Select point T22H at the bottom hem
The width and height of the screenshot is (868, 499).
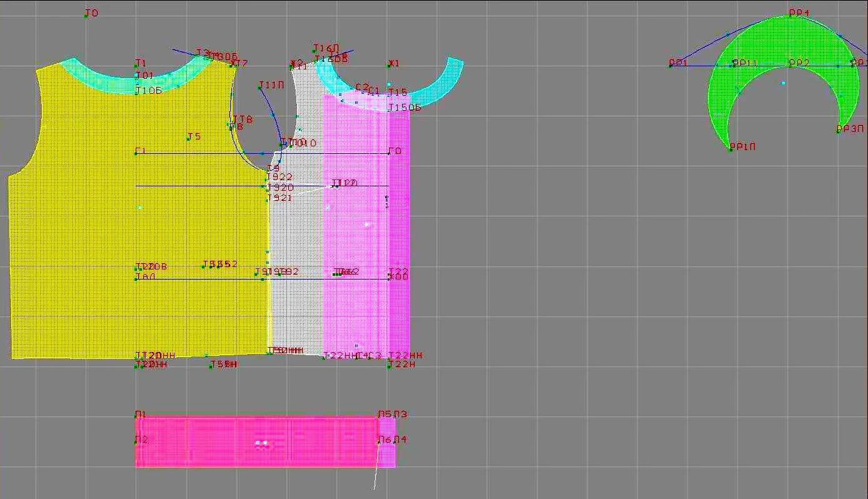(389, 366)
